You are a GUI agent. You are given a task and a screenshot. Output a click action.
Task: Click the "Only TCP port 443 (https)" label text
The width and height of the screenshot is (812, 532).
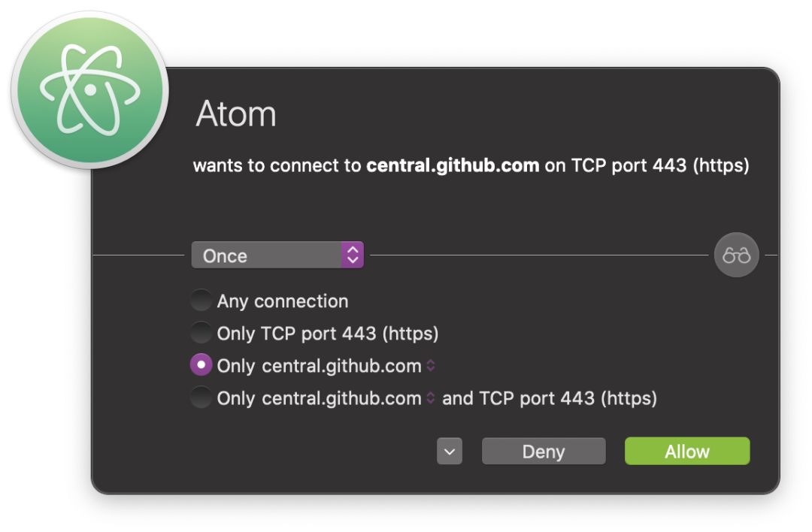pyautogui.click(x=328, y=333)
